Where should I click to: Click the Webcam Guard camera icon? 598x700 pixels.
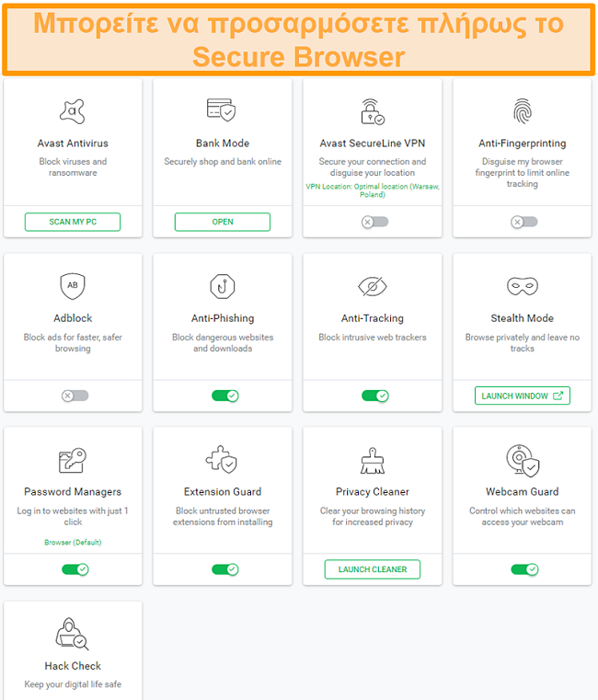click(523, 461)
